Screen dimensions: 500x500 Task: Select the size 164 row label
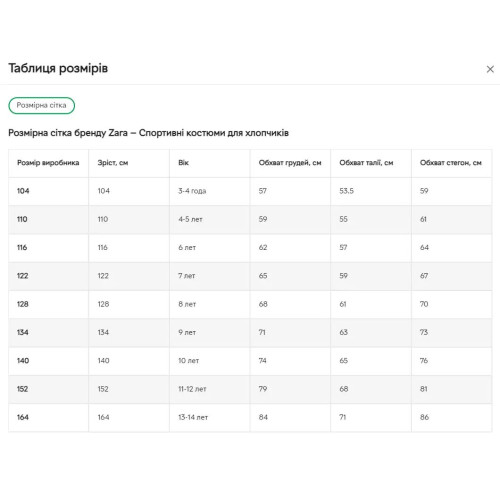pyautogui.click(x=23, y=417)
